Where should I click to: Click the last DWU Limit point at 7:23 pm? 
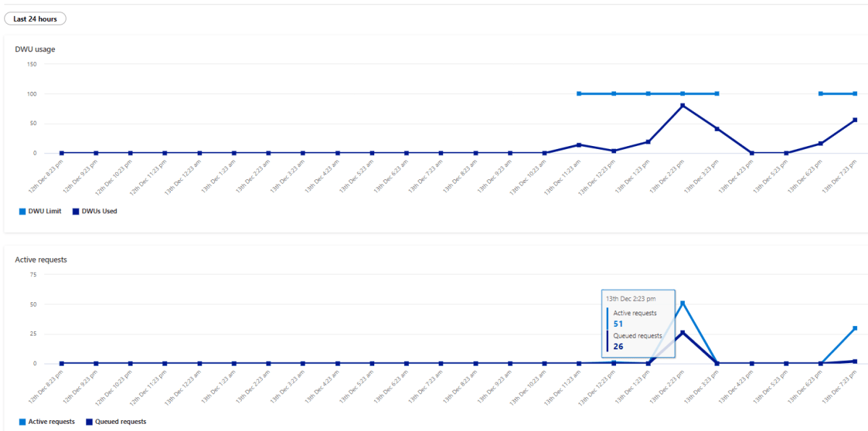(x=855, y=93)
